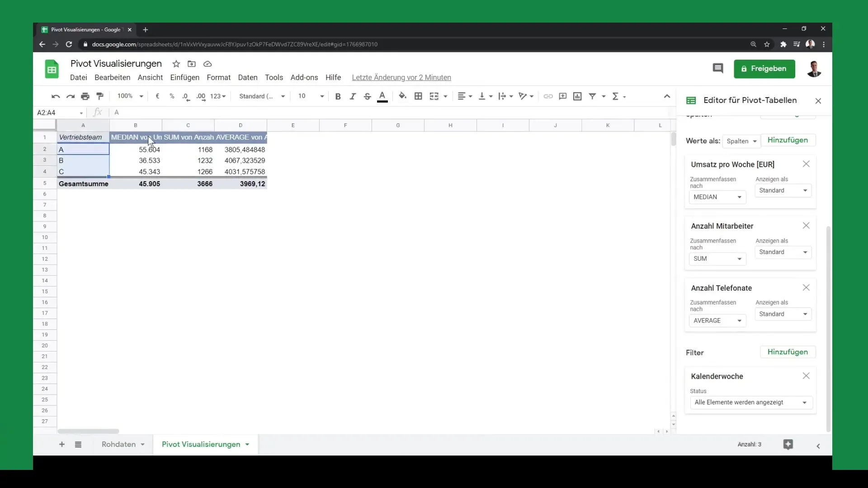
Task: Open the font Standard dropdown
Action: tap(262, 96)
